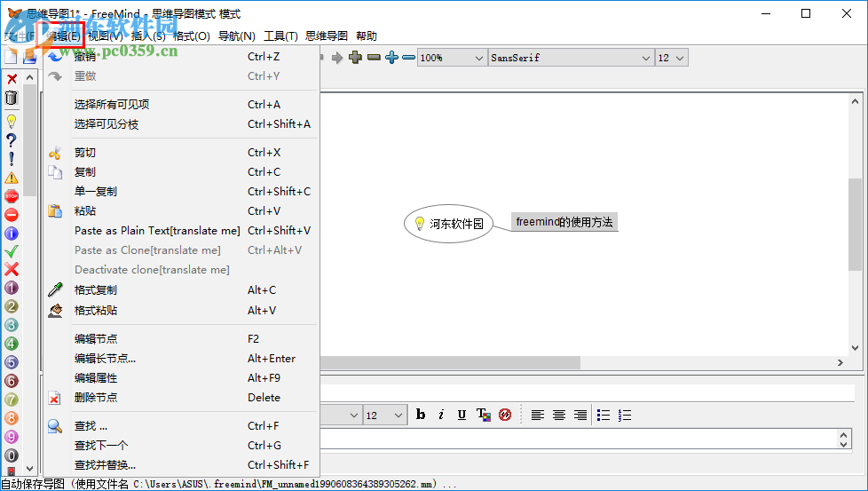
Task: Add the priority 9 number icon
Action: coord(12,437)
